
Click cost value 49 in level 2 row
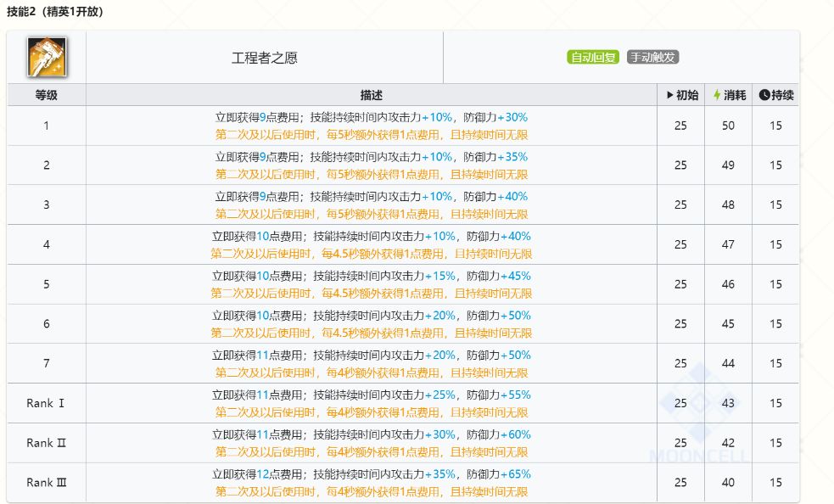tap(728, 165)
